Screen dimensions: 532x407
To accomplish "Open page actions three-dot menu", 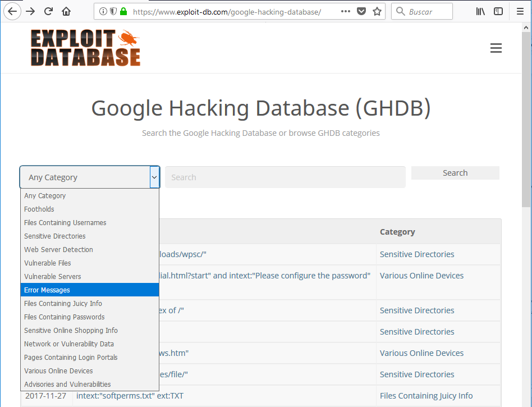I will [346, 11].
